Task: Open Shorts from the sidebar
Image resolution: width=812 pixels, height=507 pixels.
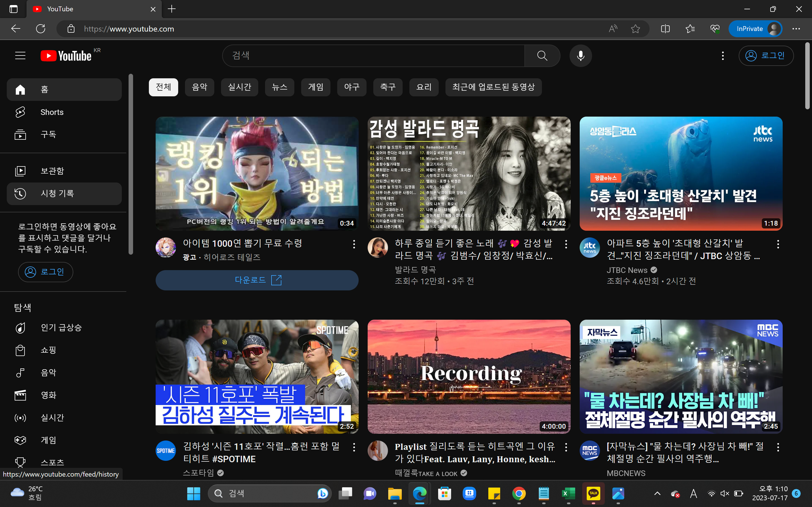Action: point(52,112)
